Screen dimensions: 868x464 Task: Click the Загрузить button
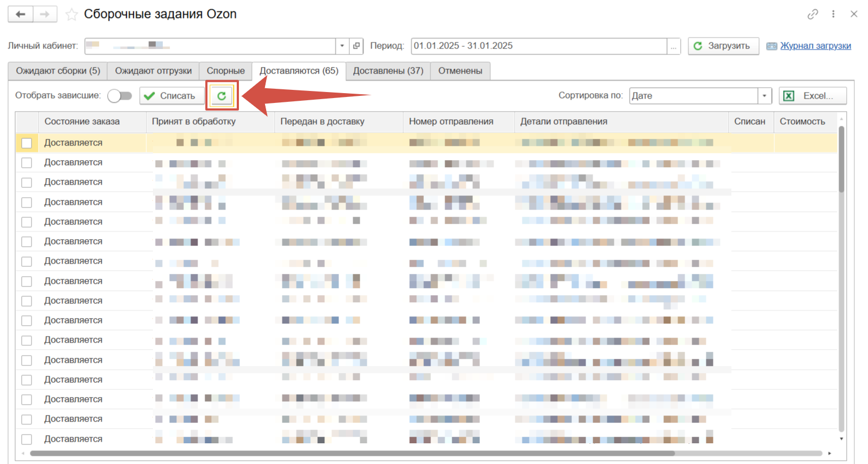click(723, 46)
